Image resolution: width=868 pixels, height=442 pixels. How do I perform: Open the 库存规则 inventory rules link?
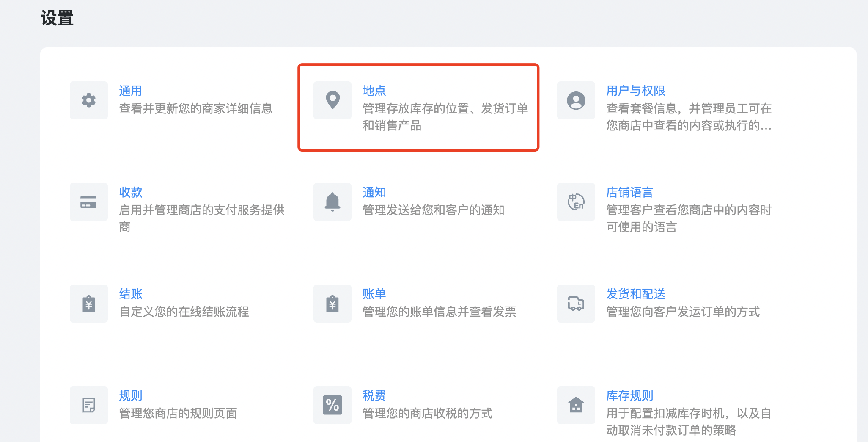pos(629,395)
